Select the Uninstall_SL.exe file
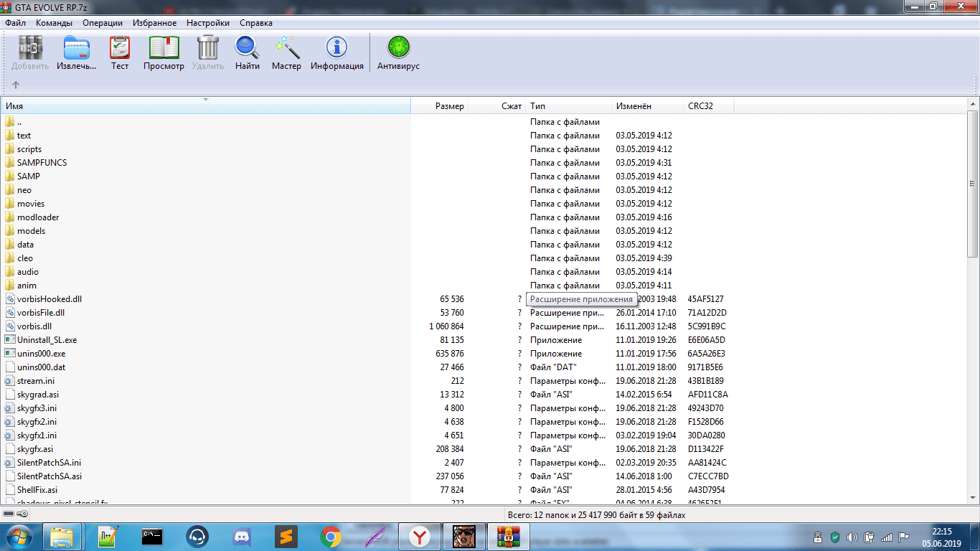 tap(47, 340)
